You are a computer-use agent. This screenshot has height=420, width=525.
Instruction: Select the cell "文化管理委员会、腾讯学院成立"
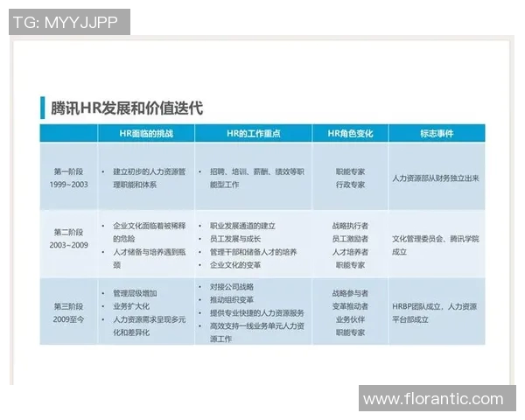tap(436, 245)
